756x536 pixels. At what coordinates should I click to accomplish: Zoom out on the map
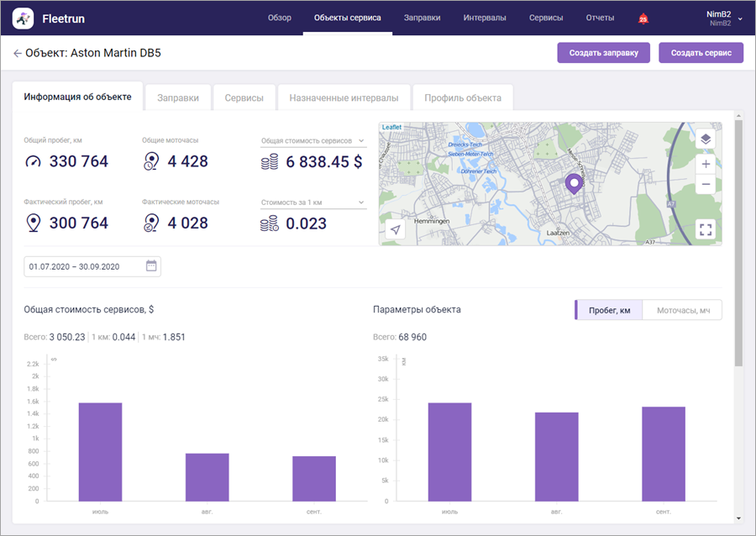click(x=705, y=184)
